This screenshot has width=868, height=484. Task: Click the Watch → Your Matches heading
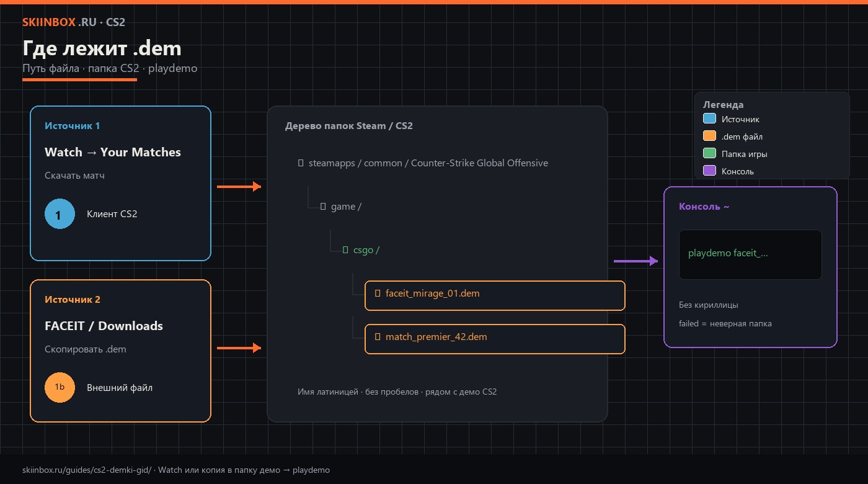[113, 152]
